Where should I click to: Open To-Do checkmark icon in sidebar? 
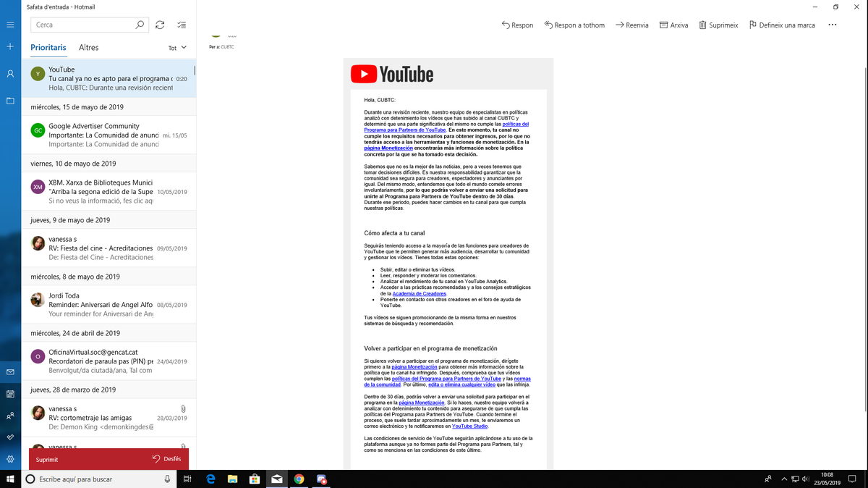click(10, 437)
